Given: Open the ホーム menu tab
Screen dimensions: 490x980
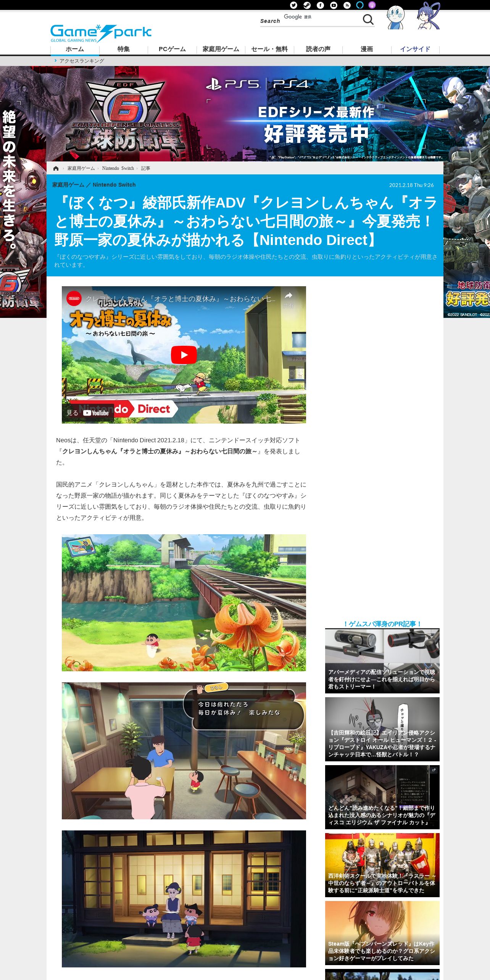Looking at the screenshot, I should (x=75, y=49).
